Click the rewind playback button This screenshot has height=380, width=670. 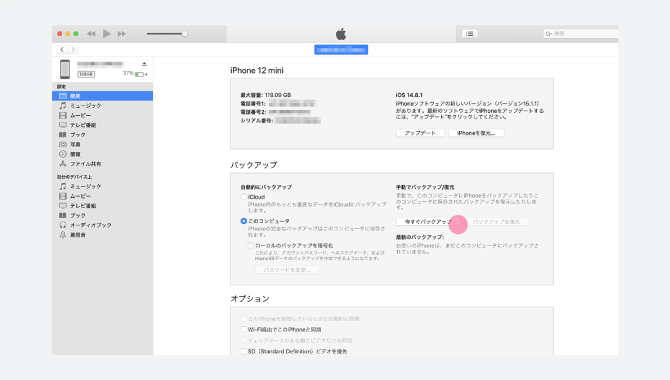(x=91, y=34)
